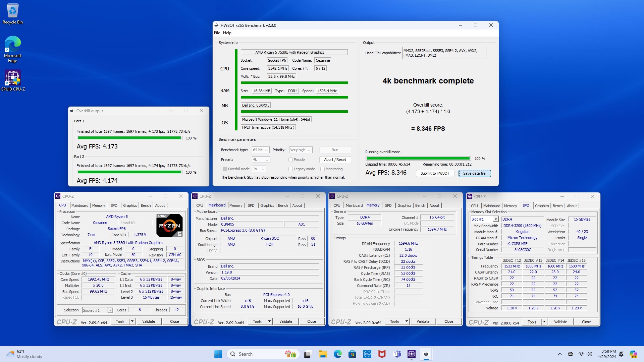Viewport: 644px width, 362px height.
Task: Click Validate in the CPU-Z CPU window
Action: click(x=149, y=321)
